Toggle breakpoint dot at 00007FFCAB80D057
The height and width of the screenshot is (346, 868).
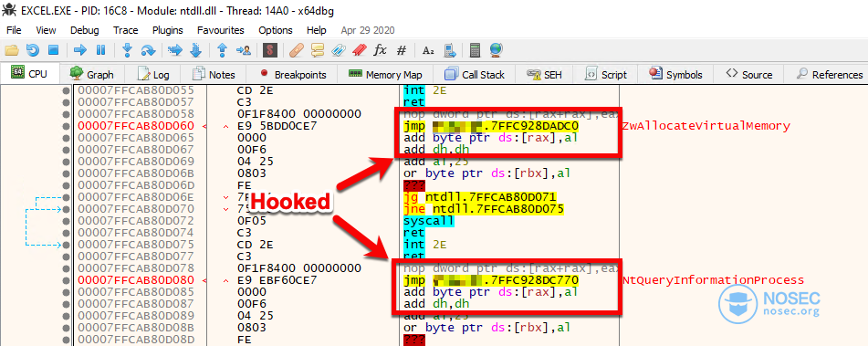67,102
